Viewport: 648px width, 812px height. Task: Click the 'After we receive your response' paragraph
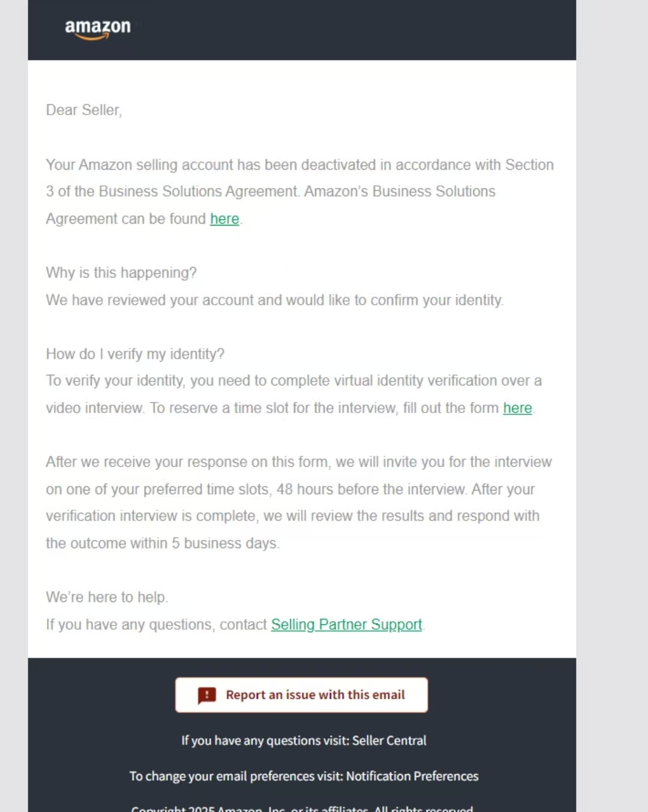[x=299, y=462]
